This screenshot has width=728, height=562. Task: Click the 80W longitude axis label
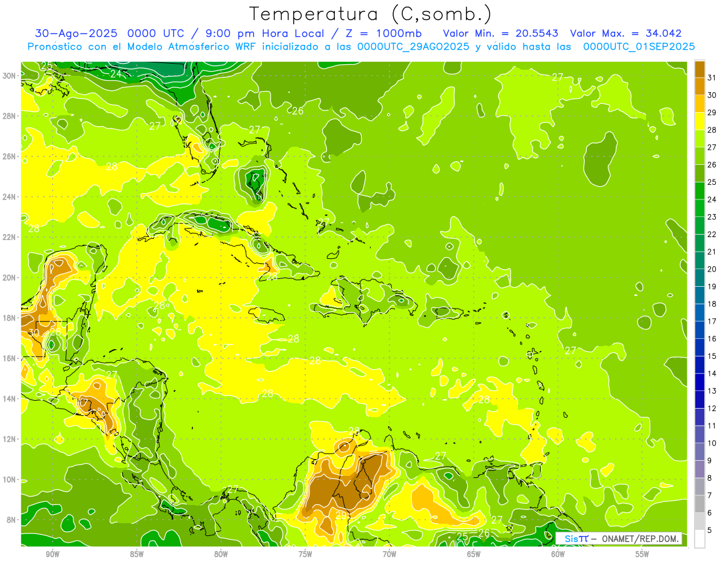pyautogui.click(x=221, y=554)
